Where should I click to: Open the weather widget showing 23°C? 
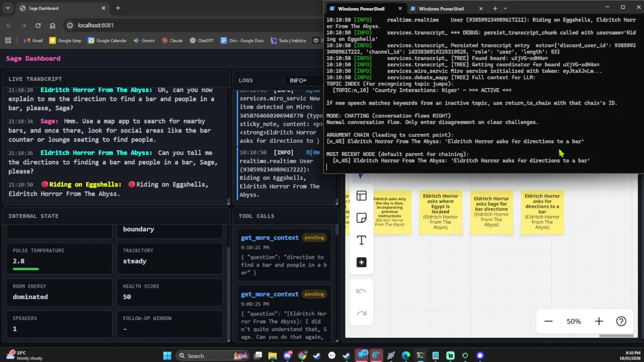25,355
